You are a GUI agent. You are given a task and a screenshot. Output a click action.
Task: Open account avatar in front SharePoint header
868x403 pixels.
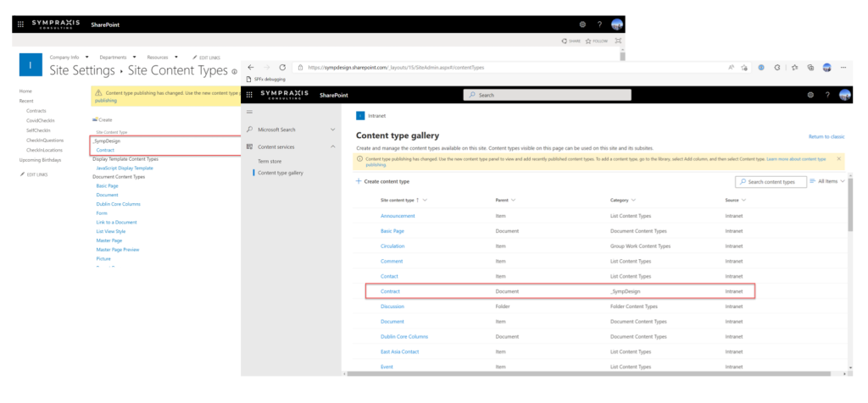(x=845, y=95)
